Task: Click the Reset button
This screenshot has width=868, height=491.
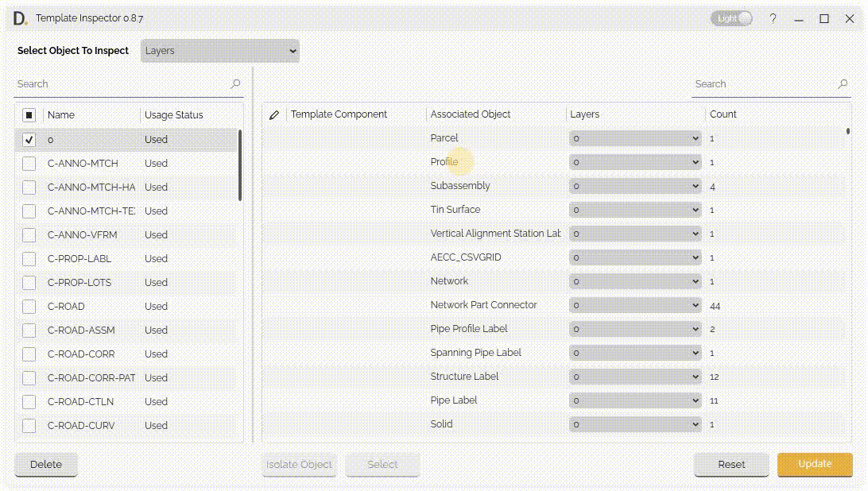Action: [731, 465]
